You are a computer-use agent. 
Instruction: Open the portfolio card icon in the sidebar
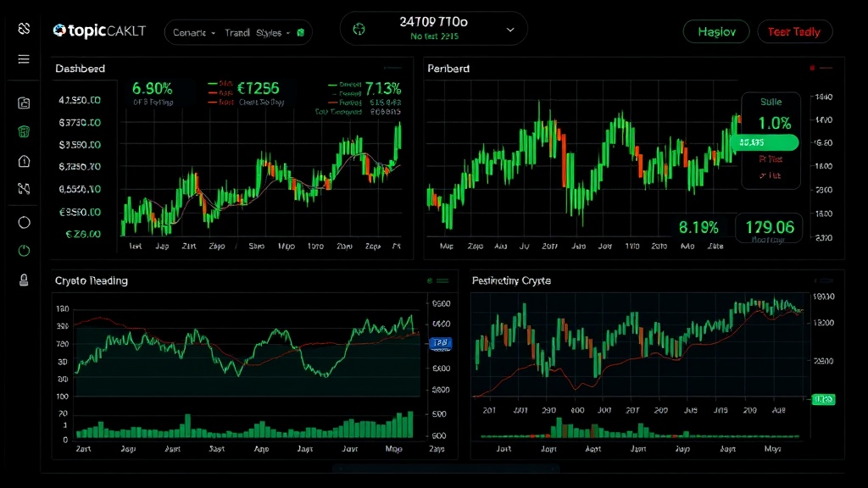tap(24, 103)
